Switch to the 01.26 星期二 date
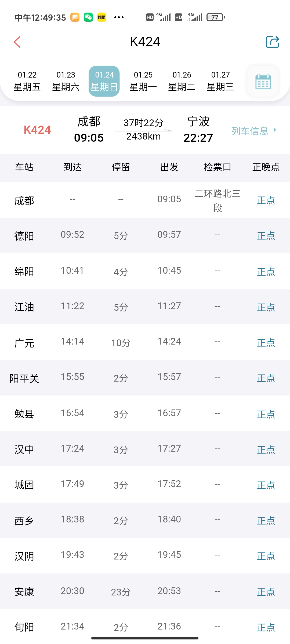Screen dimensions: 290x644 182,81
